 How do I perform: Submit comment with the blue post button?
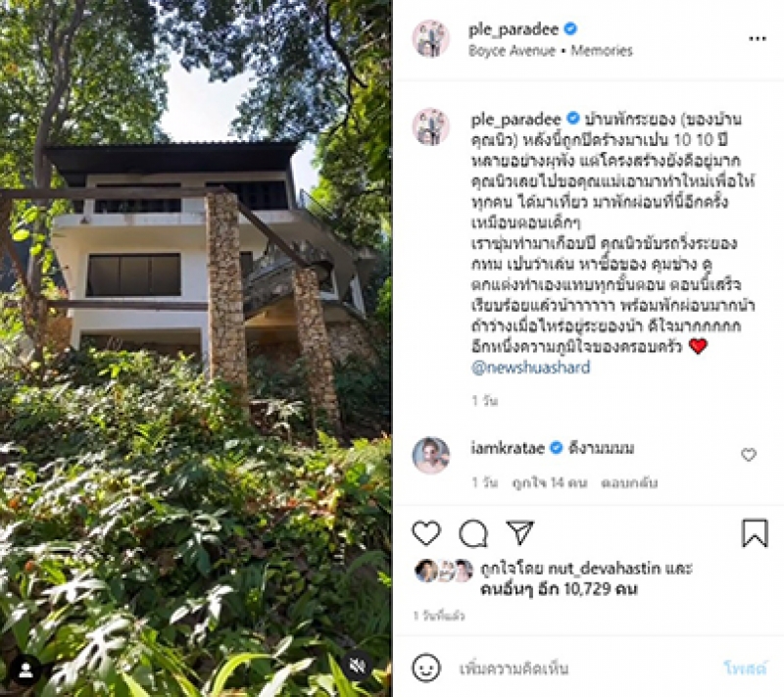coord(745,668)
